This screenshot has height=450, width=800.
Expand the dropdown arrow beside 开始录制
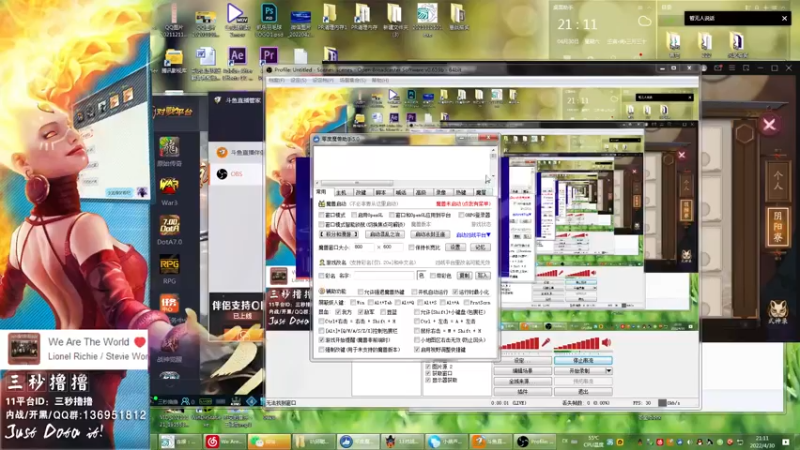(608, 371)
